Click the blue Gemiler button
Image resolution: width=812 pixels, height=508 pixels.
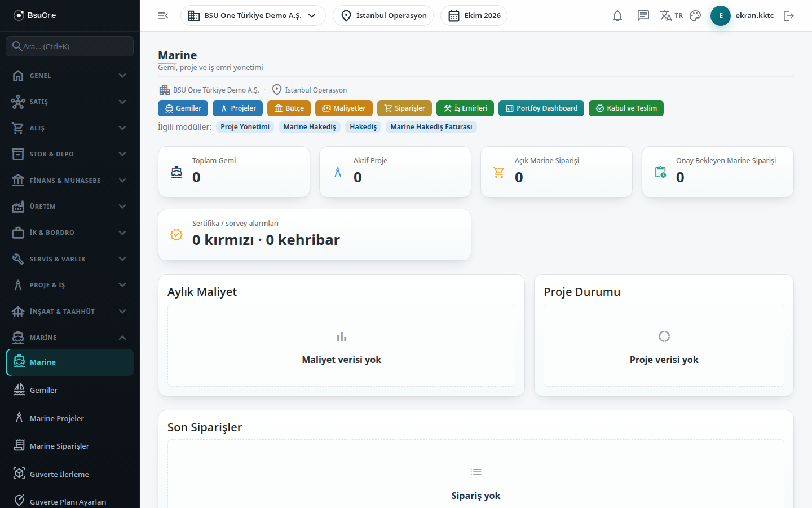[x=183, y=108]
